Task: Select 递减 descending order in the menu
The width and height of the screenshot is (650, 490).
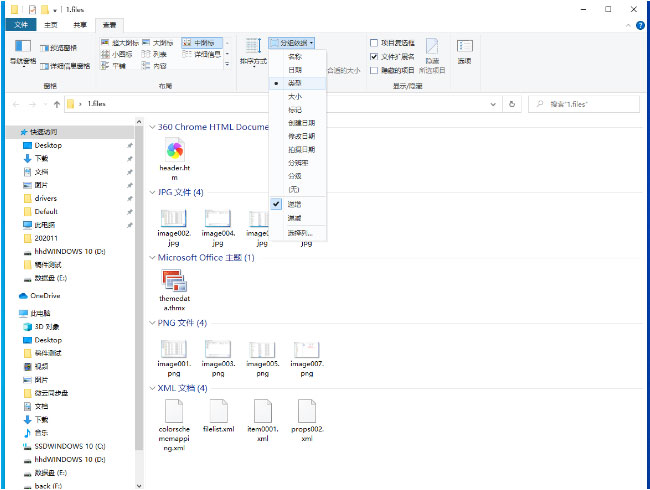Action: click(x=297, y=218)
